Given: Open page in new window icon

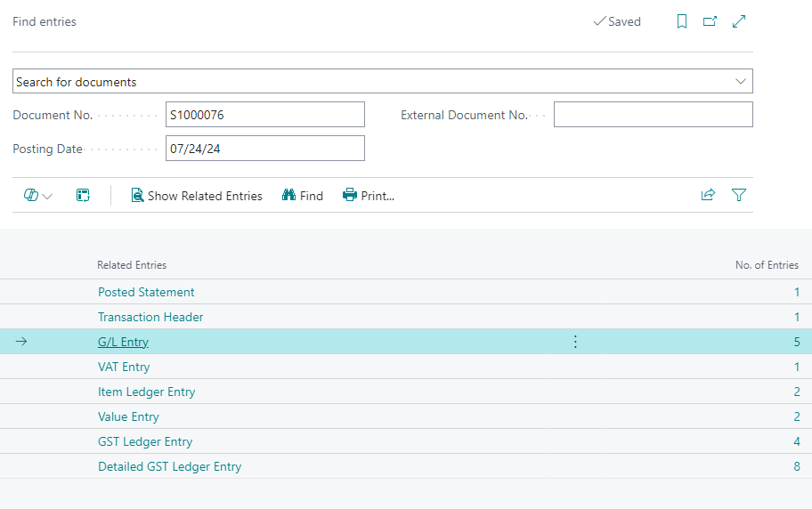Looking at the screenshot, I should coord(710,21).
